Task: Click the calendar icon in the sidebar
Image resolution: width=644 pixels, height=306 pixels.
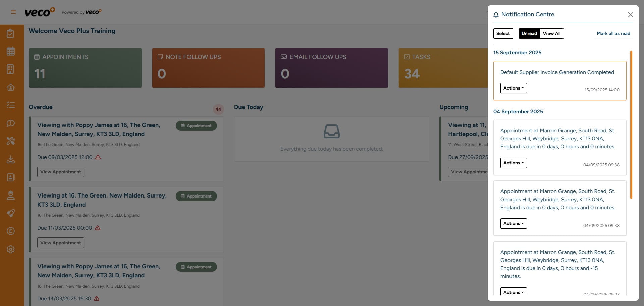Action: (x=11, y=51)
